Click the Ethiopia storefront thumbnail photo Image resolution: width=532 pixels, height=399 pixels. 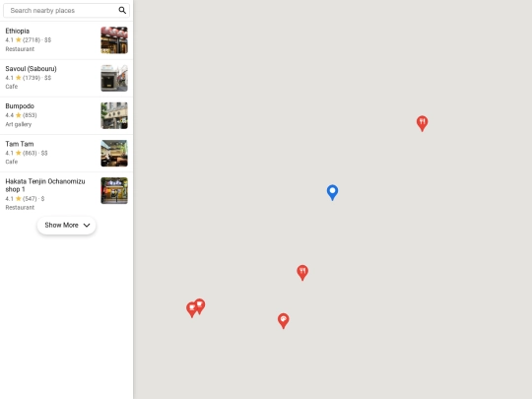pos(114,40)
